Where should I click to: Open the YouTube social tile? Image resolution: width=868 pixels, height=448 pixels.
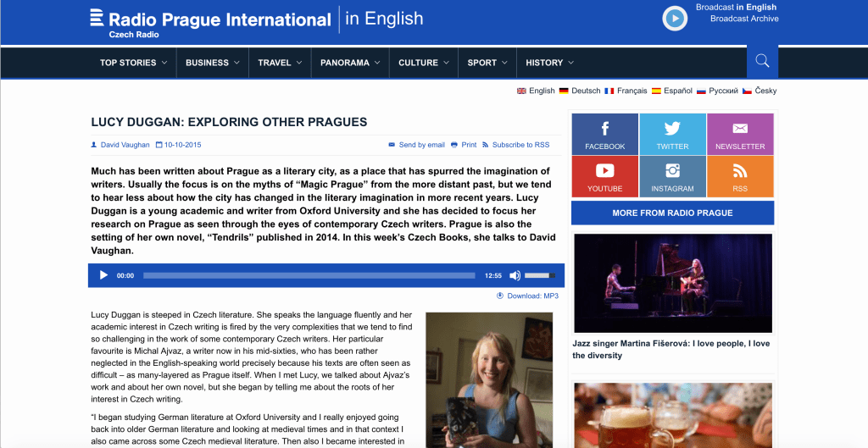604,176
